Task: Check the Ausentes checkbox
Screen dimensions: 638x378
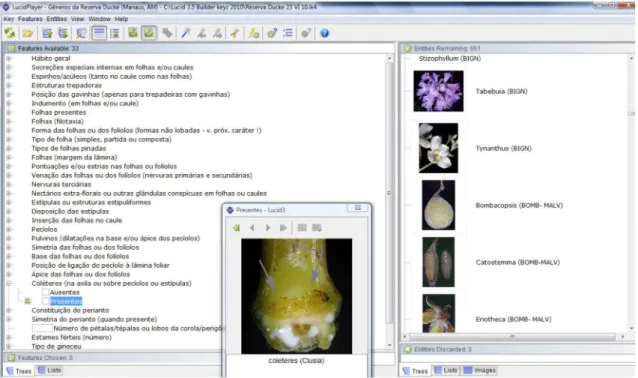Action: [46, 292]
